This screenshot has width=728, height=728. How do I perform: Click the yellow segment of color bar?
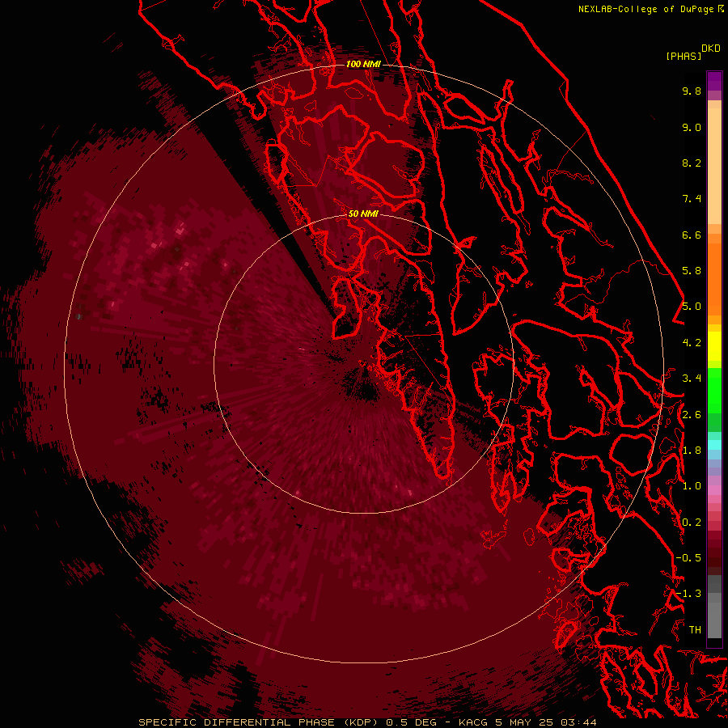[x=714, y=346]
